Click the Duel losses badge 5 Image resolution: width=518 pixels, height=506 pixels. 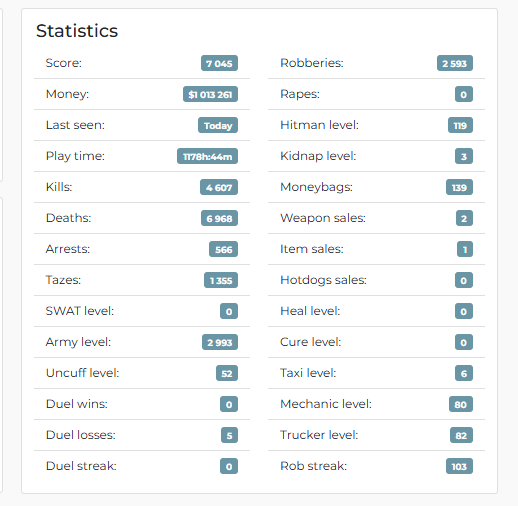coord(229,435)
